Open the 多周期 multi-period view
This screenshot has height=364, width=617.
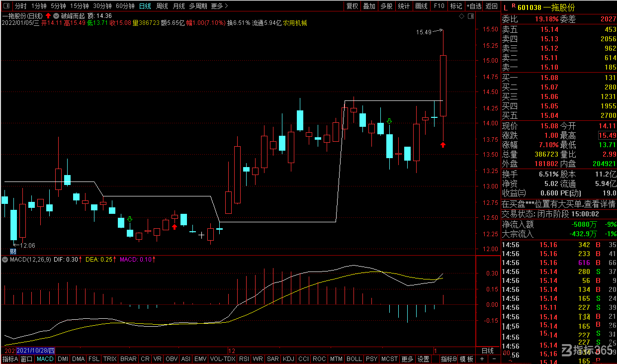198,6
